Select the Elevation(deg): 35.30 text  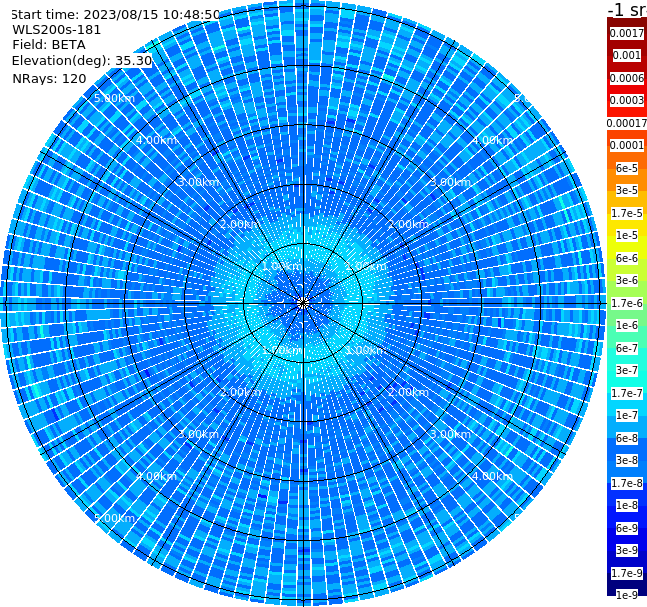point(82,61)
